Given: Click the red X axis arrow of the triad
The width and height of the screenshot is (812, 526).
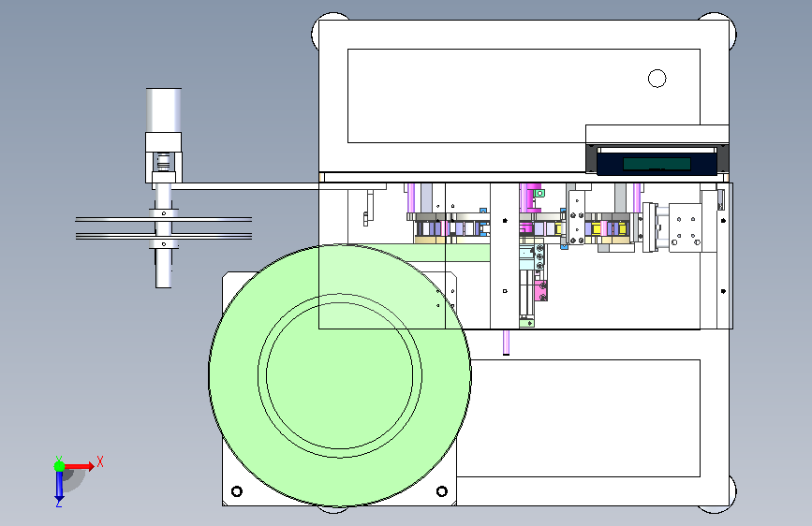Looking at the screenshot, I should pos(79,466).
